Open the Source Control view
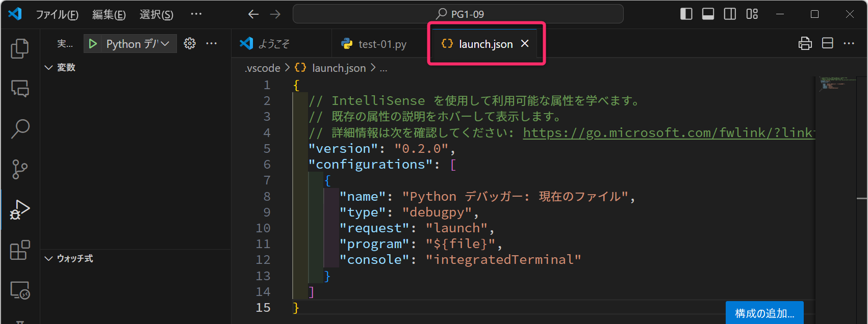868x324 pixels. coord(20,169)
